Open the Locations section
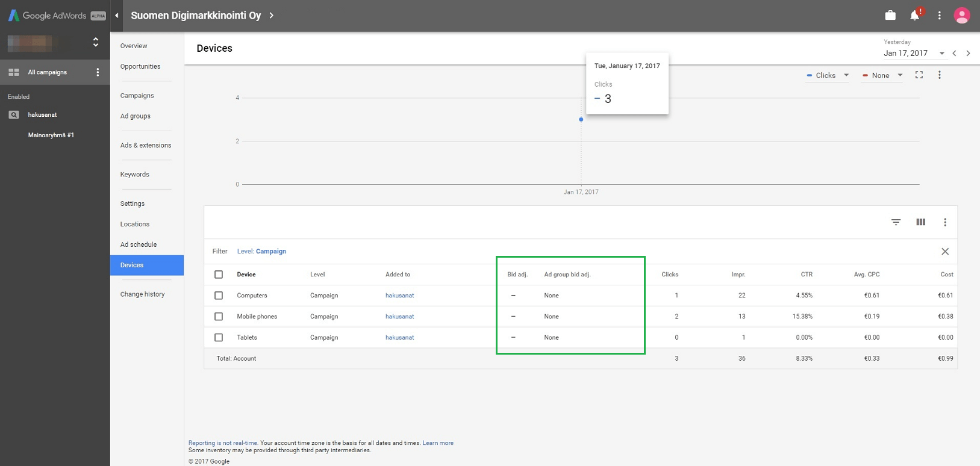 [135, 224]
